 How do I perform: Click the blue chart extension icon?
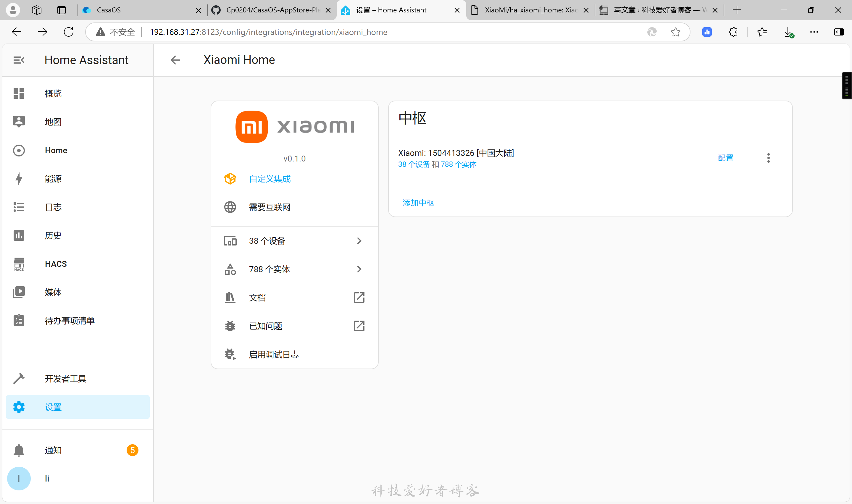coord(707,32)
